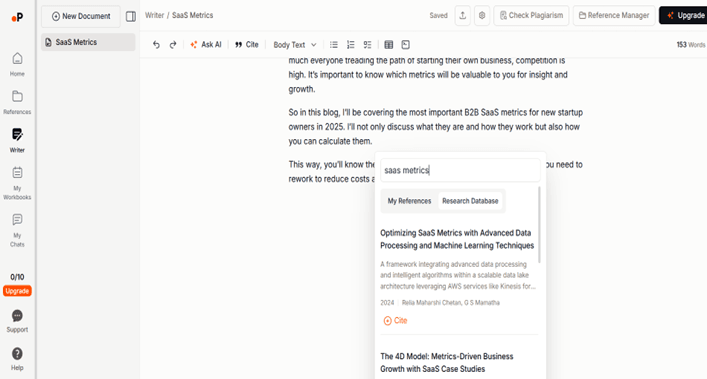Click the redo arrow
Viewport: 707px width, 379px height.
point(173,45)
